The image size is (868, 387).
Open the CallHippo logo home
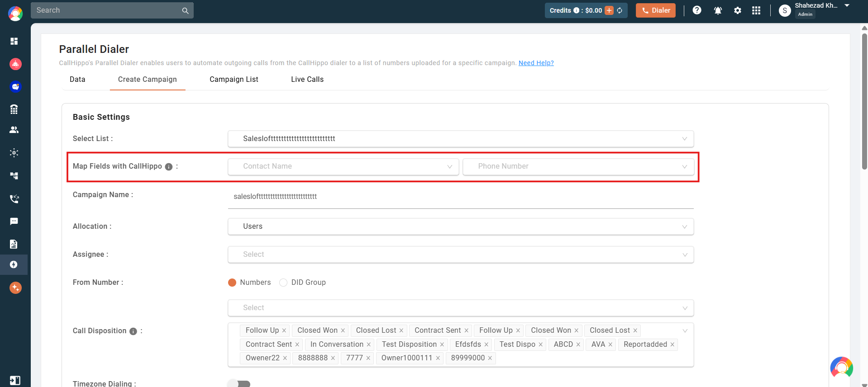[15, 14]
